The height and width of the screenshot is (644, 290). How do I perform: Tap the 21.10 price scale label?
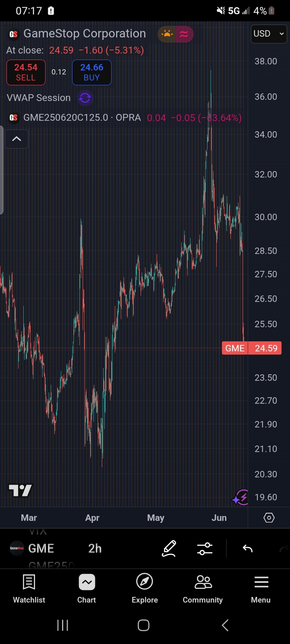(x=266, y=449)
